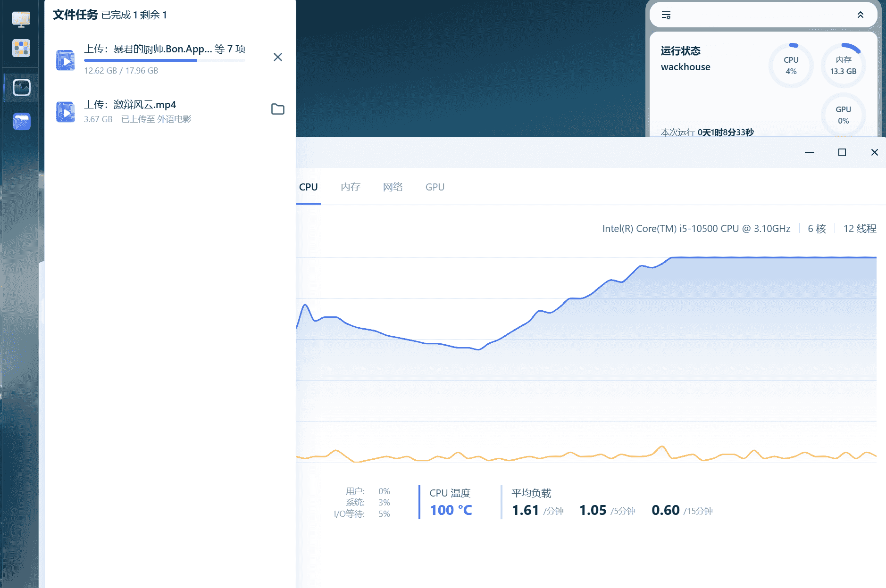
Task: Cancel the 暴君的厨师 upload task
Action: (x=278, y=57)
